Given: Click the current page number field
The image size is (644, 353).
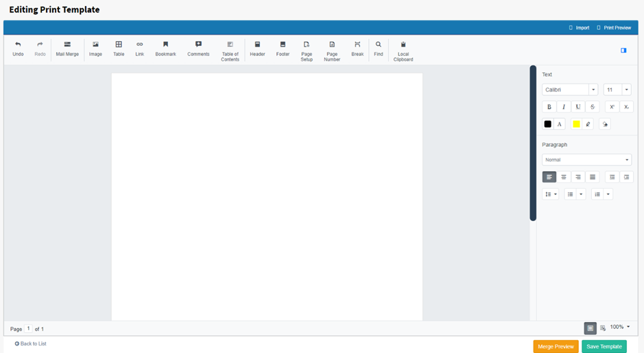Looking at the screenshot, I should tap(28, 329).
